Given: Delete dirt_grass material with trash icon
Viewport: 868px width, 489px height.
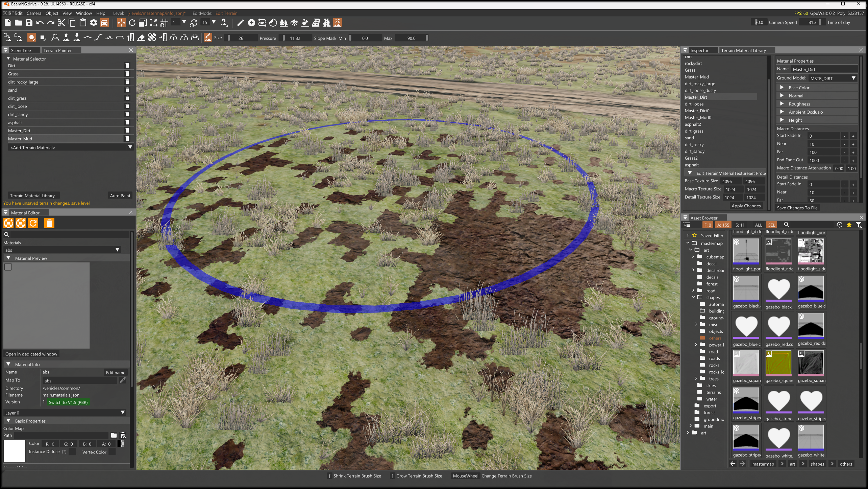Looking at the screenshot, I should [127, 98].
